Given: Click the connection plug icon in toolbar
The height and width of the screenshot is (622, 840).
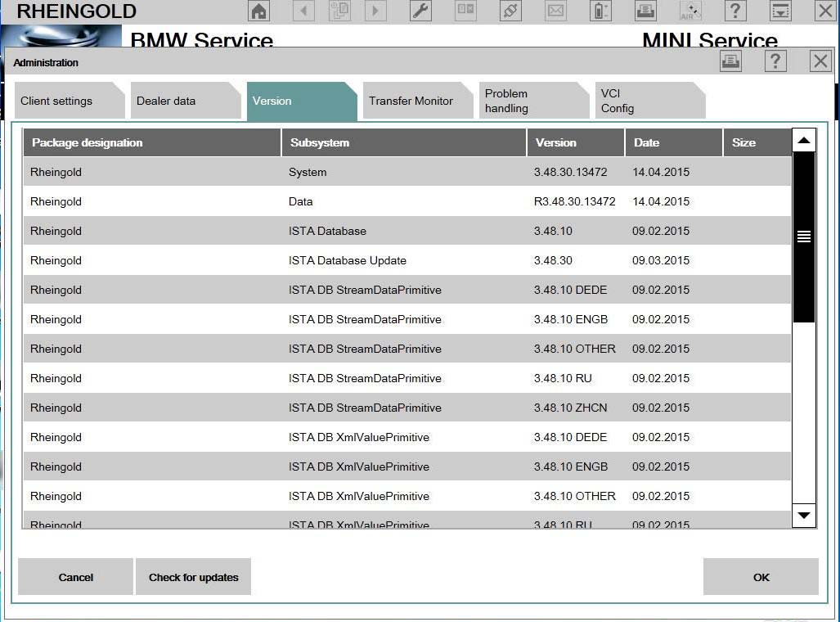Looking at the screenshot, I should 510,11.
